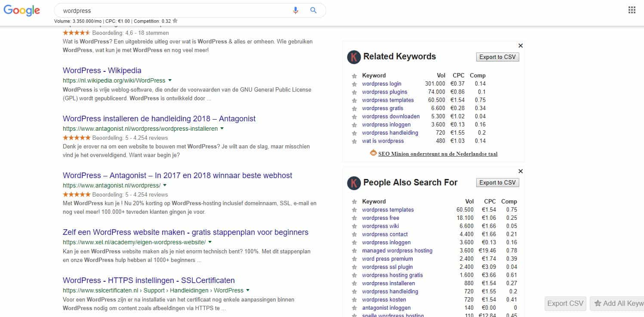This screenshot has width=644, height=317.
Task: Star 'wordpress ssl plugin' keyword
Action: click(x=354, y=267)
